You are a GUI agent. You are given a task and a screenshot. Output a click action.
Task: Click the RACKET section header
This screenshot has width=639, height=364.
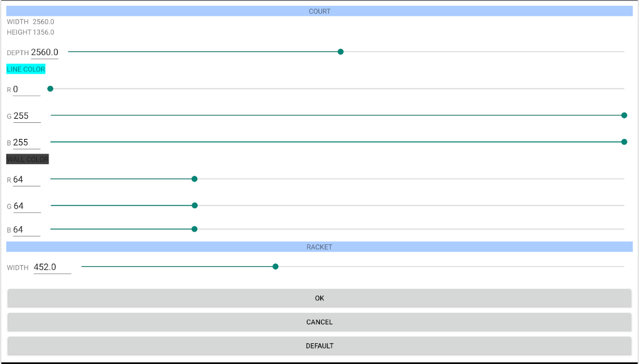point(319,247)
